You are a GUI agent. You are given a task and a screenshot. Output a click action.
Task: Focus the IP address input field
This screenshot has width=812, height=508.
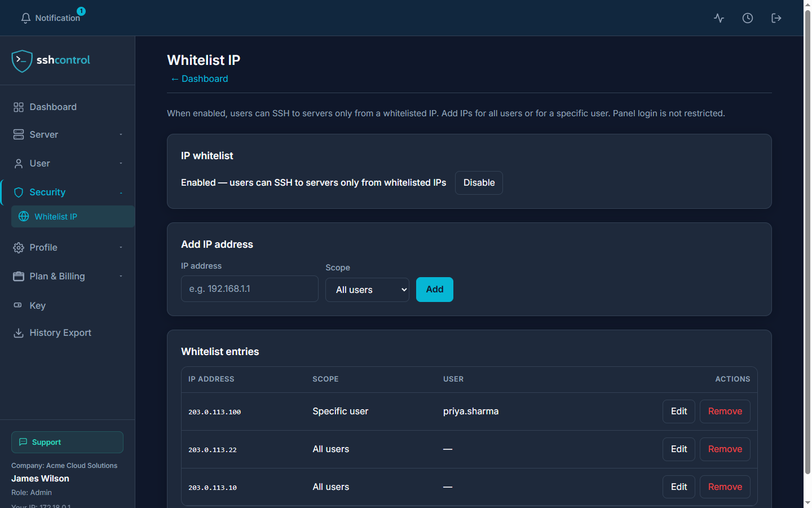250,288
